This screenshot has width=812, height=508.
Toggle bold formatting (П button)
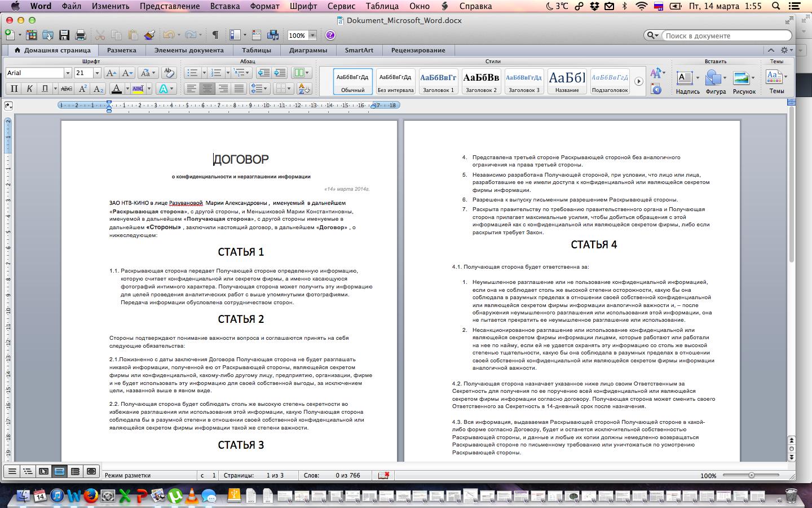tap(14, 89)
